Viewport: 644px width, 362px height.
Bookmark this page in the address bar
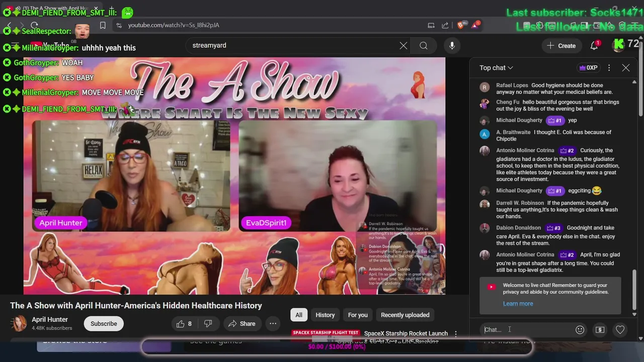[x=103, y=25]
